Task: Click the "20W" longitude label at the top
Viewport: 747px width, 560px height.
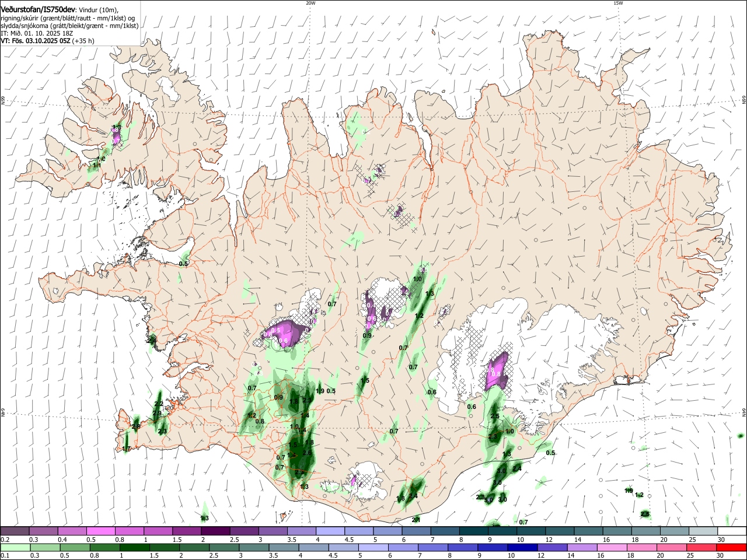Action: [x=310, y=3]
